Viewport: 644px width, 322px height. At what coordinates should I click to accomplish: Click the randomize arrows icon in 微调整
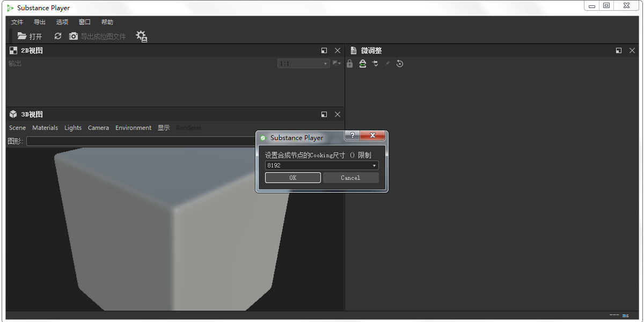pyautogui.click(x=376, y=63)
